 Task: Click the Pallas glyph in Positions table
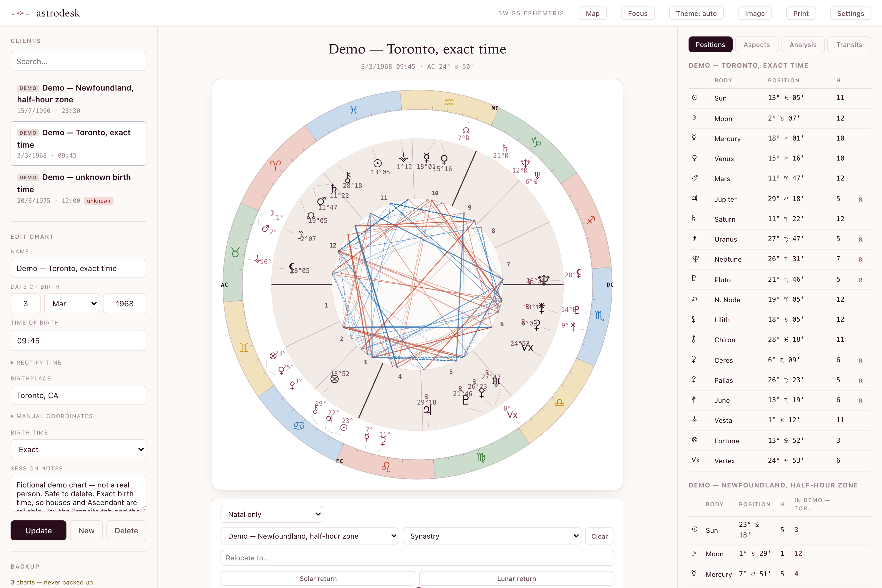point(694,380)
